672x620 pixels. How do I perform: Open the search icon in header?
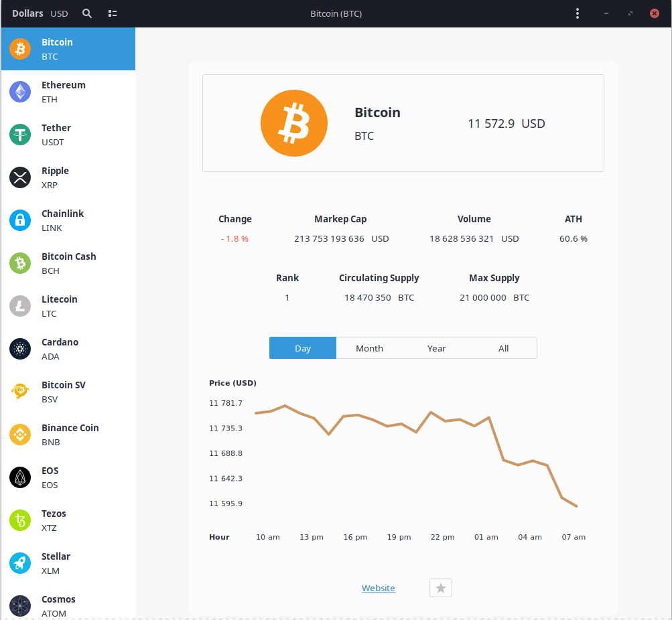[x=87, y=13]
